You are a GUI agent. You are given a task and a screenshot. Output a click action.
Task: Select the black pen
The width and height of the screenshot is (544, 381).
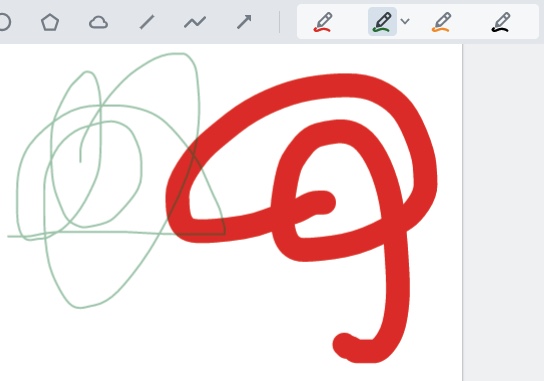pos(500,22)
